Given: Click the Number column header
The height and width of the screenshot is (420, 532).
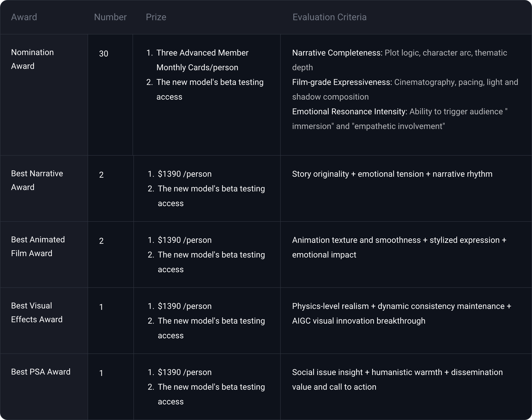Looking at the screenshot, I should 110,17.
